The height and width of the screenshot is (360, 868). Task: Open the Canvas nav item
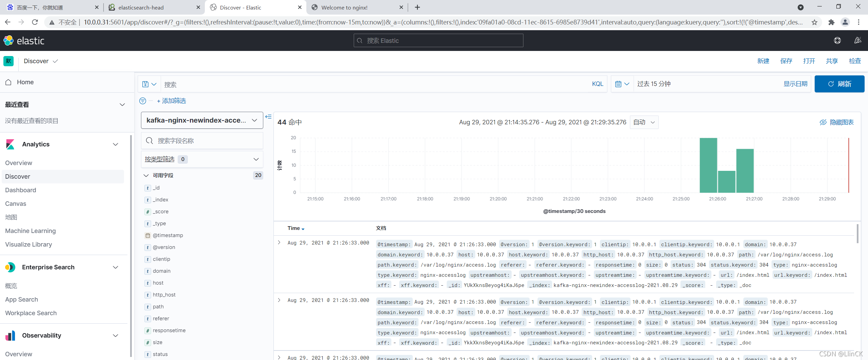[16, 204]
